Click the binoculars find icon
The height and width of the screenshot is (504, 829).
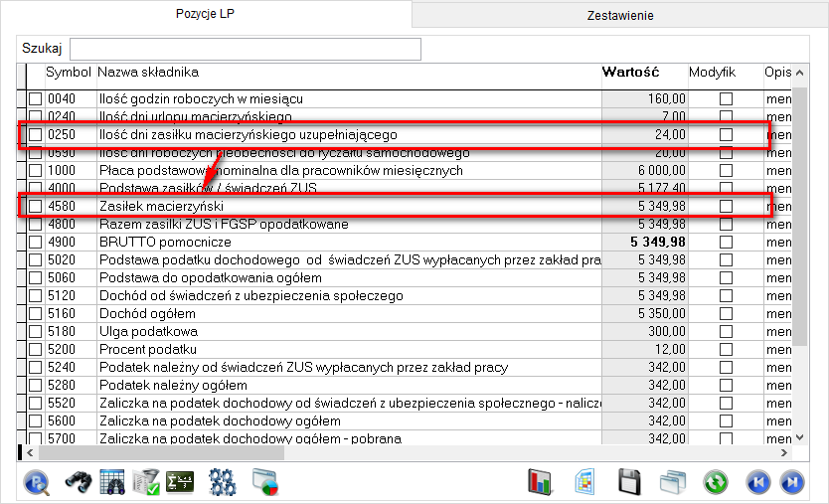pos(79,482)
